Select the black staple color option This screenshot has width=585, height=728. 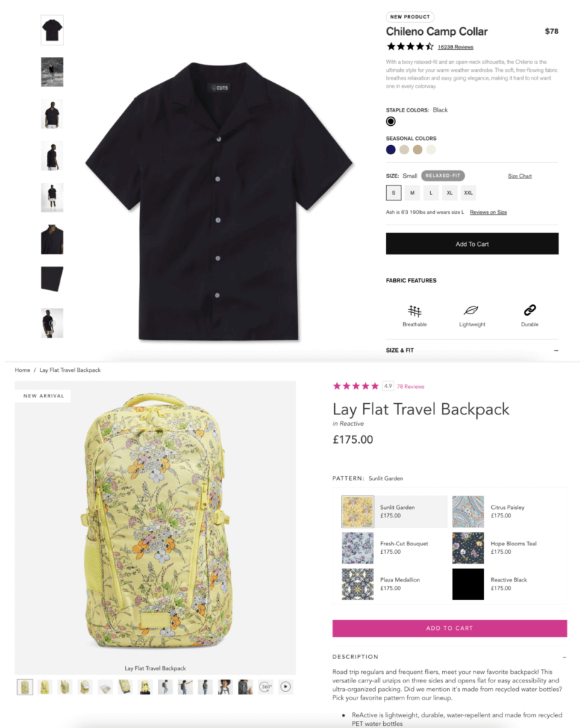click(391, 121)
